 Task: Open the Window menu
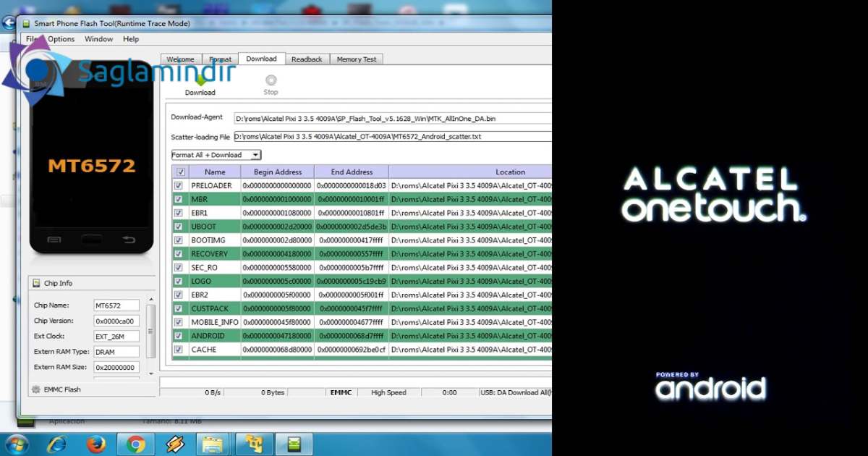[x=98, y=39]
